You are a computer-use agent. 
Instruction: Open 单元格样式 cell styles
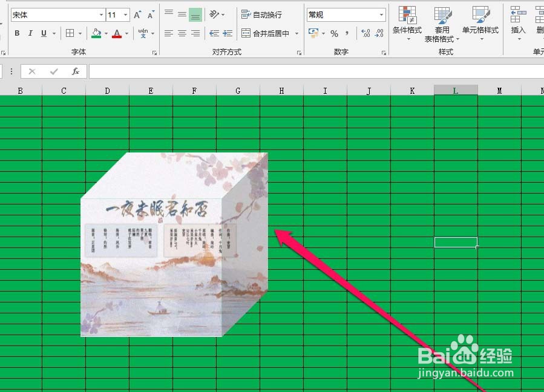click(480, 24)
